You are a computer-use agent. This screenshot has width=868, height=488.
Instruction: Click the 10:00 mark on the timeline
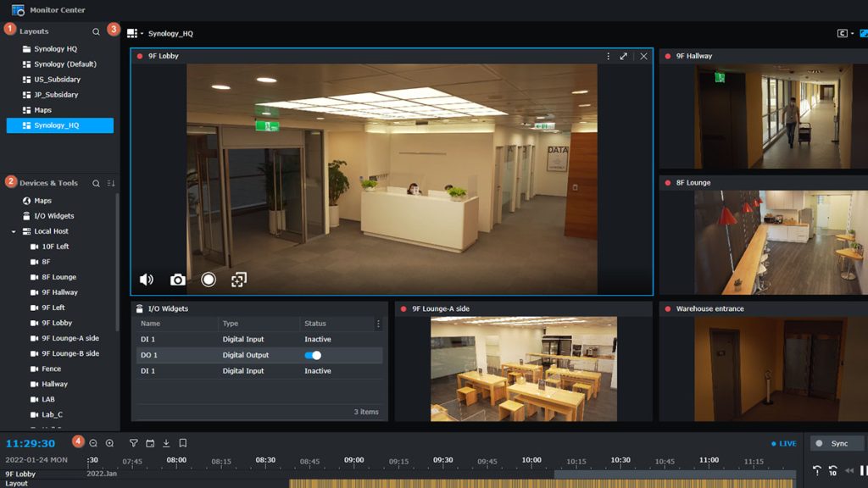click(531, 462)
